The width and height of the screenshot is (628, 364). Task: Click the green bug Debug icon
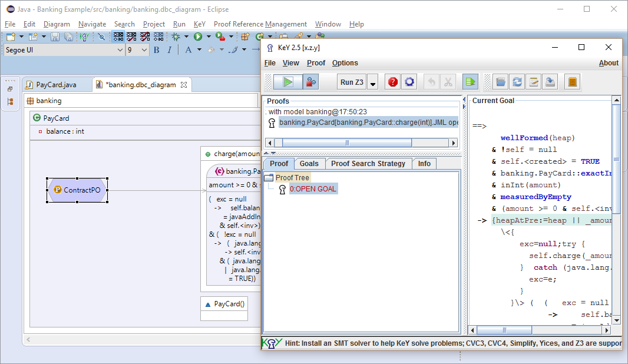(176, 37)
